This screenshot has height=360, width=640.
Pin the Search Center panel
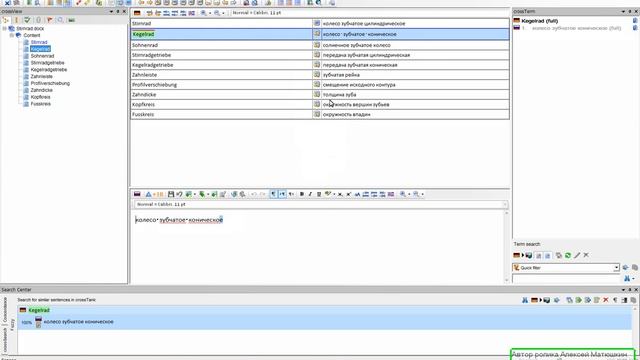click(630, 289)
